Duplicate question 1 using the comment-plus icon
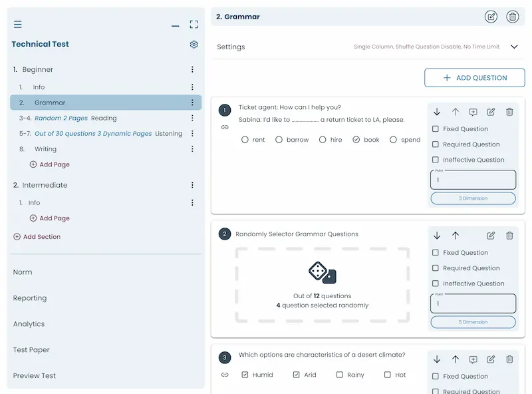Screen dimensions: 532x394 coord(473,112)
